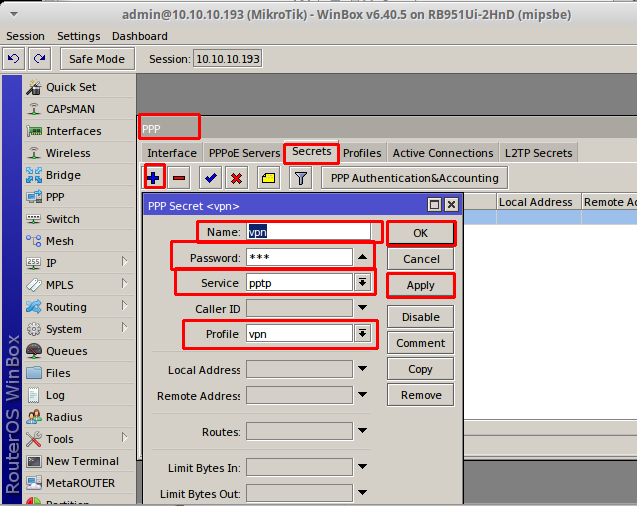637x506 pixels.
Task: Expand the System submenu
Action: click(125, 328)
